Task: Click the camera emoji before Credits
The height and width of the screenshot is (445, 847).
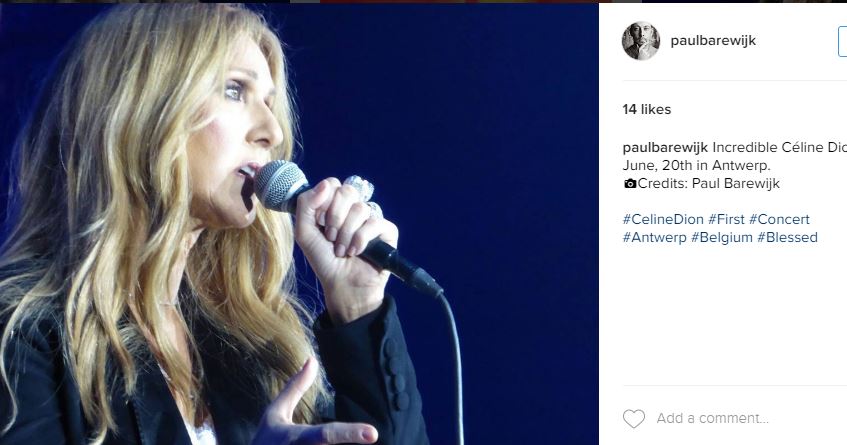Action: click(629, 184)
